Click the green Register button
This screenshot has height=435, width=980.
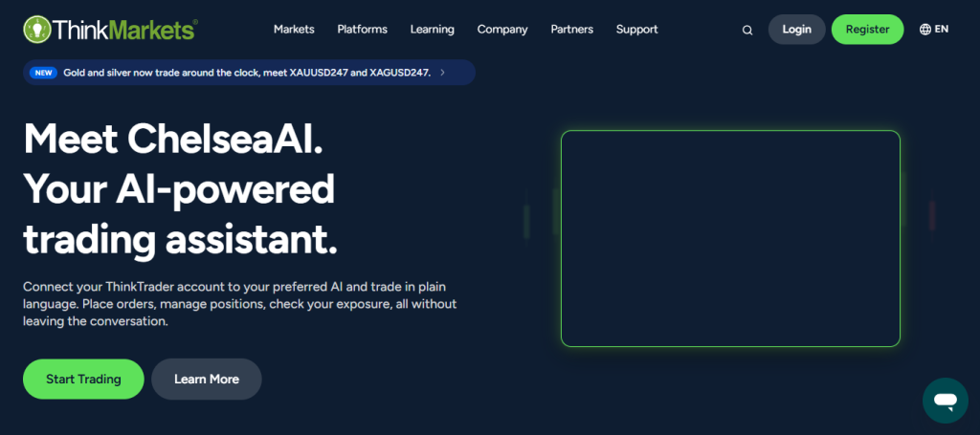click(x=867, y=30)
